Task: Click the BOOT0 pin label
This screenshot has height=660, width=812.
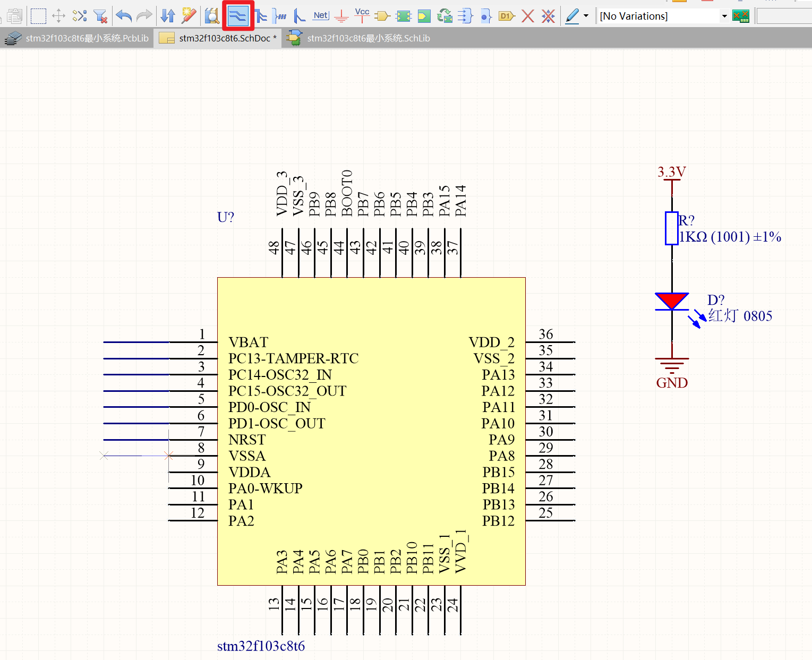Action: coord(347,193)
